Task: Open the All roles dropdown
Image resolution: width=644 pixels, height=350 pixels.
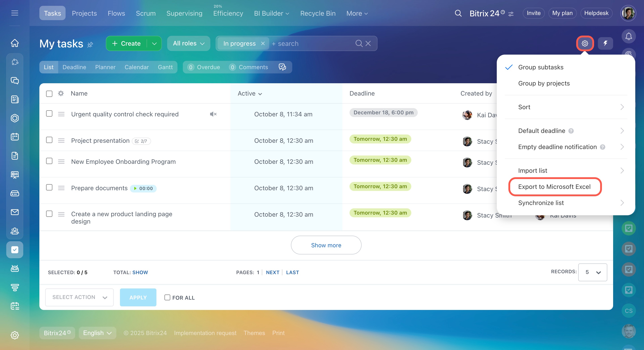Action: (188, 43)
